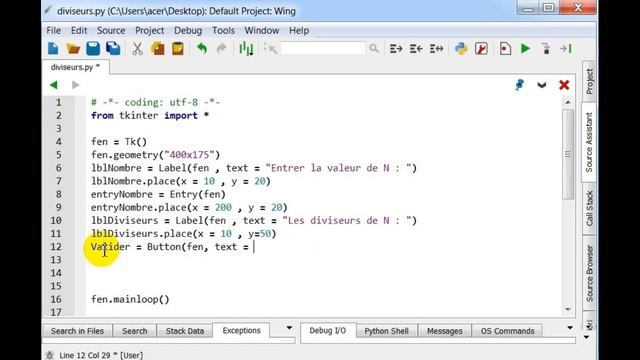Click line number 16 in the gutter
640x360 pixels.
point(56,299)
